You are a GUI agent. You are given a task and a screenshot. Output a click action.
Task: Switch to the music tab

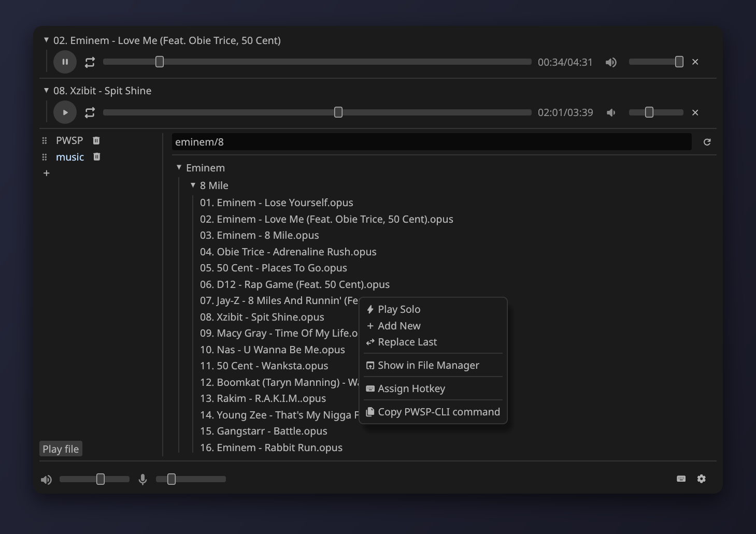70,157
